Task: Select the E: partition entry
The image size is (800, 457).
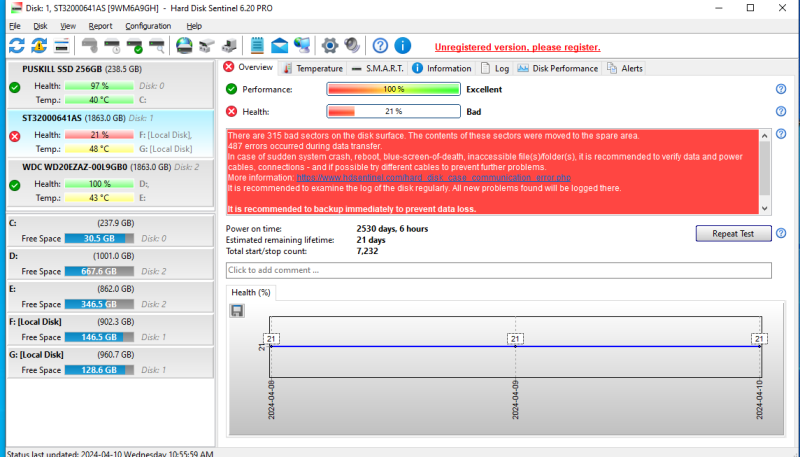Action: (110, 296)
